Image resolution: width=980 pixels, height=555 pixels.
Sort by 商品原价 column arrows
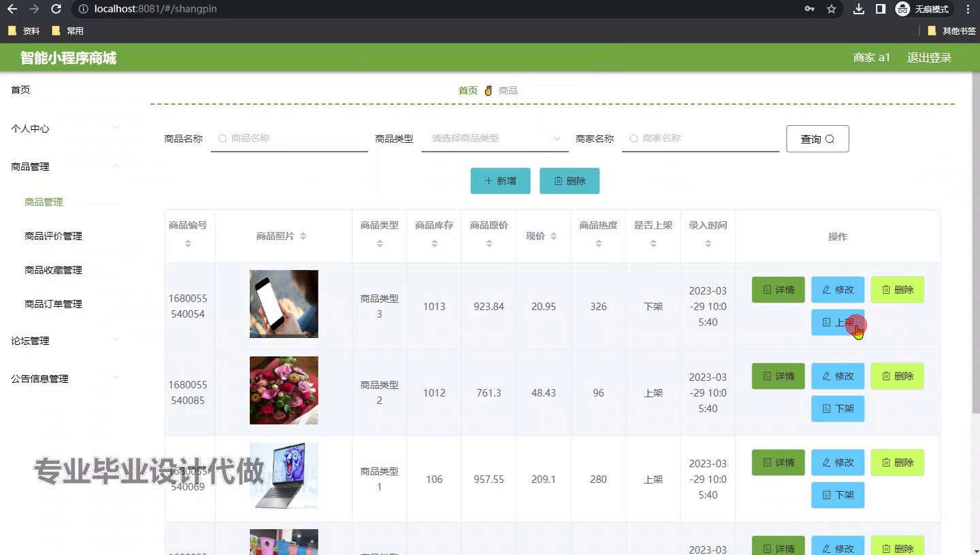pos(489,243)
